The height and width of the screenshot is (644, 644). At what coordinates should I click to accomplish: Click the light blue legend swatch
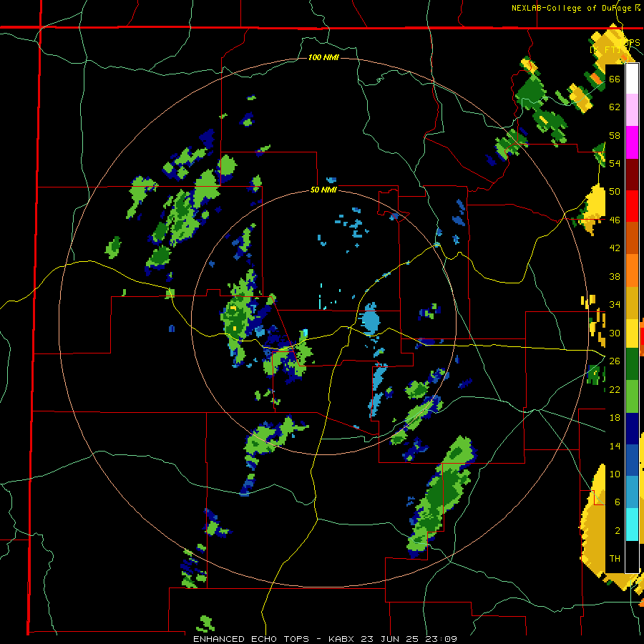click(632, 492)
